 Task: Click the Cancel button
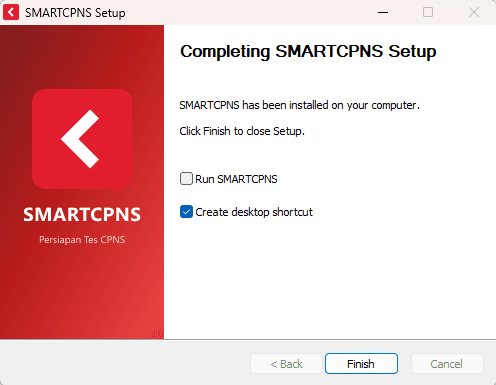click(x=447, y=364)
